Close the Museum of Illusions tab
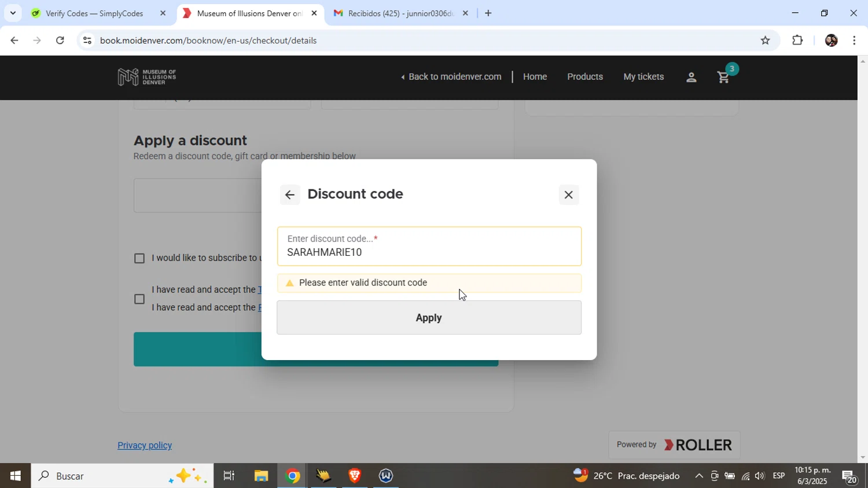 (x=314, y=13)
